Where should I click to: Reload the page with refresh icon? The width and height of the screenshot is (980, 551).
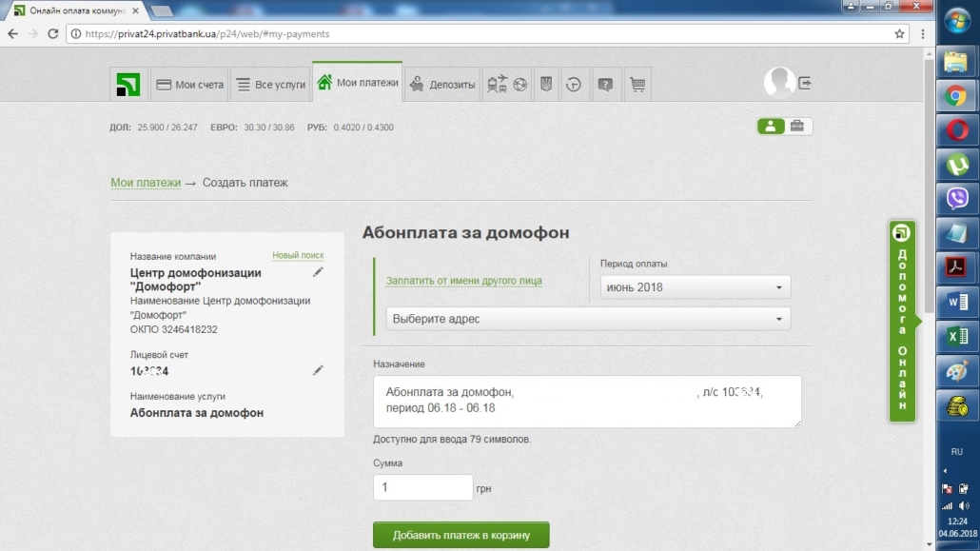tap(53, 33)
